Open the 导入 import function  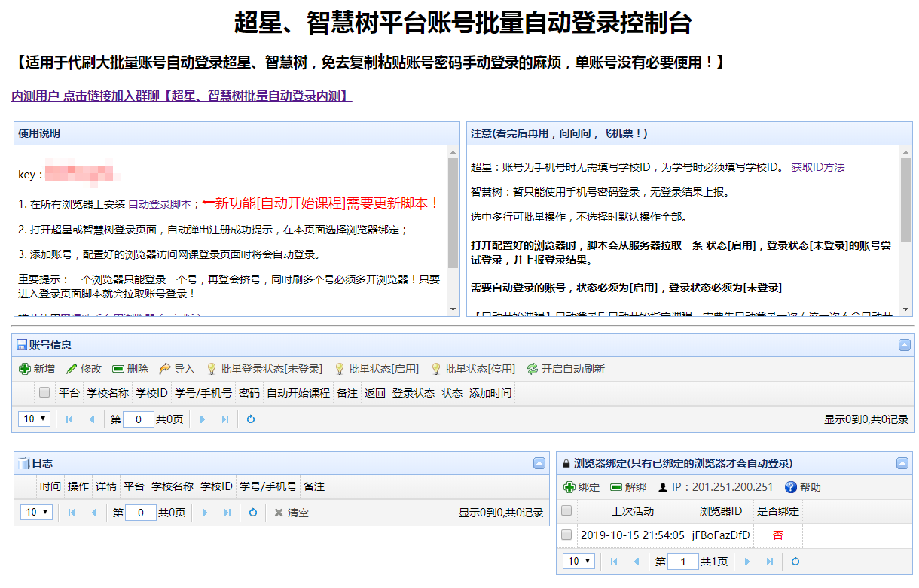[177, 369]
